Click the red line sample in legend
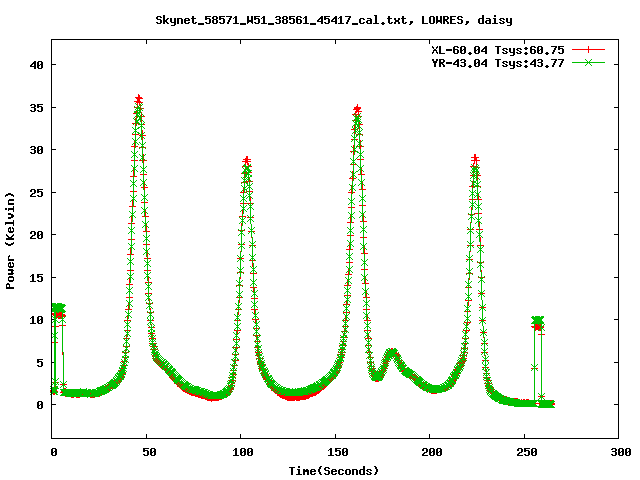 coord(588,50)
